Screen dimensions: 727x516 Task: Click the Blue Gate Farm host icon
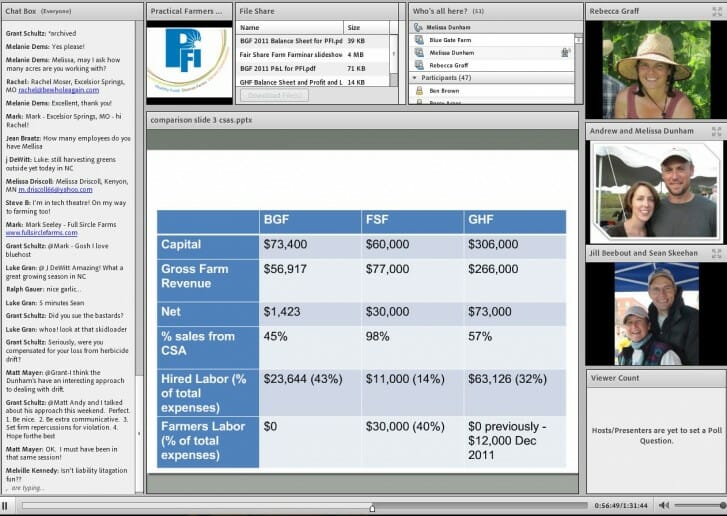(420, 40)
